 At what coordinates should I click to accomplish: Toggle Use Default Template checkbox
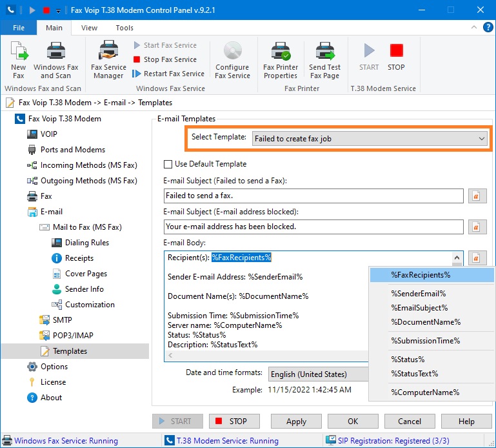[168, 165]
